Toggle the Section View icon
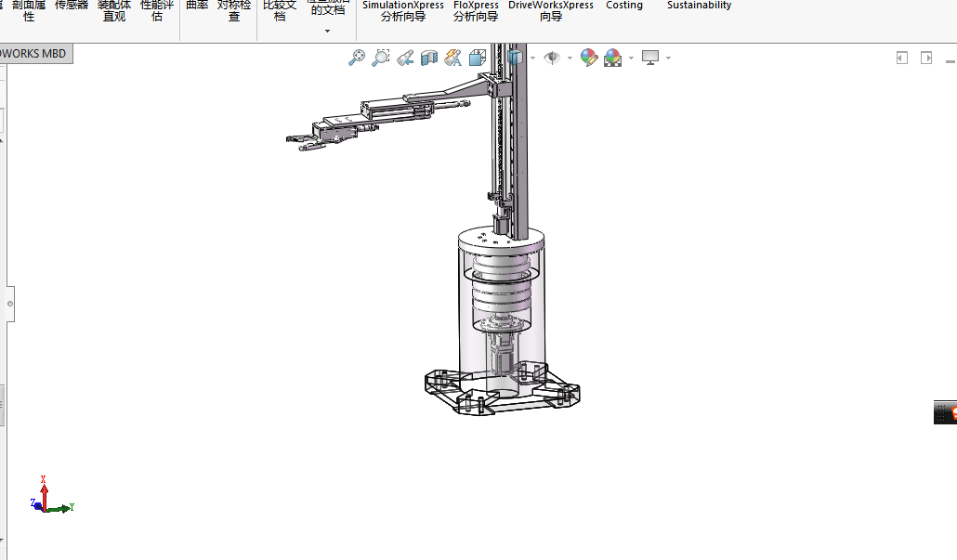The image size is (957, 560). tap(429, 58)
